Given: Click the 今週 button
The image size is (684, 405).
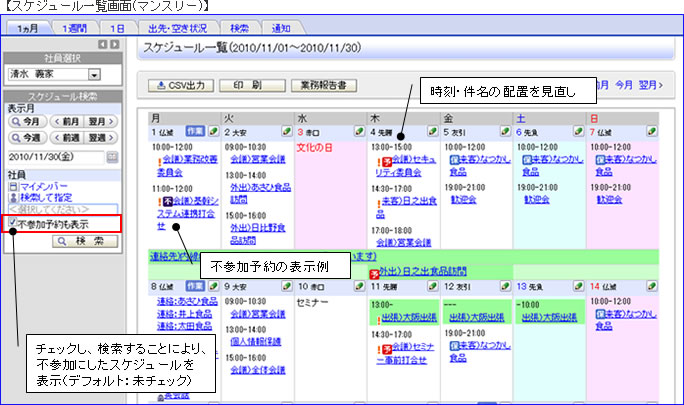Looking at the screenshot, I should (x=27, y=138).
